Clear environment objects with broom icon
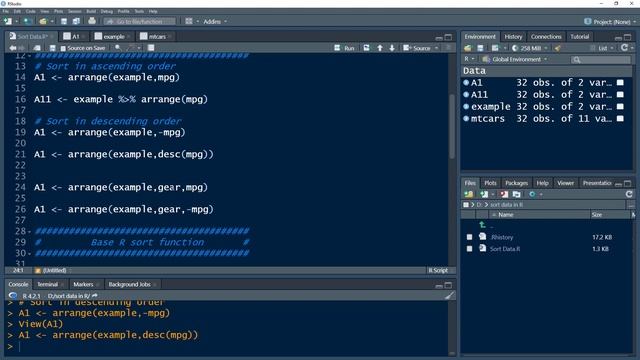 [558, 48]
